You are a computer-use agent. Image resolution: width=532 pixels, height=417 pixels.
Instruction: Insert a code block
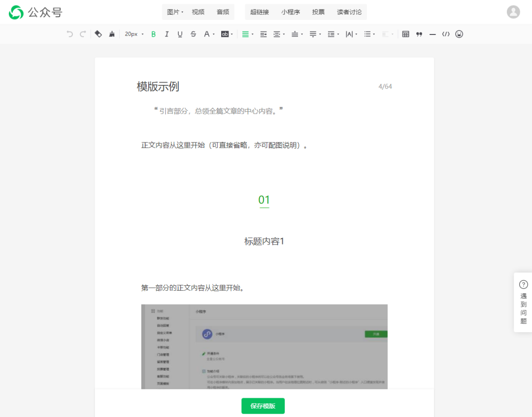tap(446, 34)
